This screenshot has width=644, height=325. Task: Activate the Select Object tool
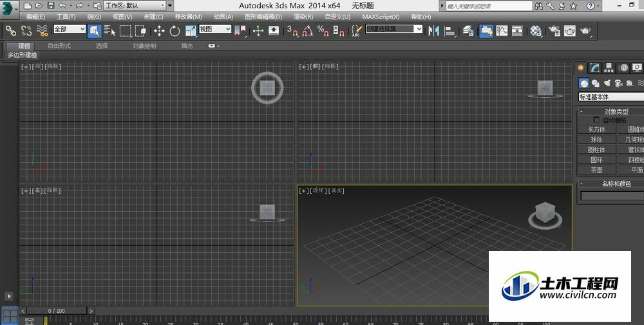pyautogui.click(x=95, y=31)
